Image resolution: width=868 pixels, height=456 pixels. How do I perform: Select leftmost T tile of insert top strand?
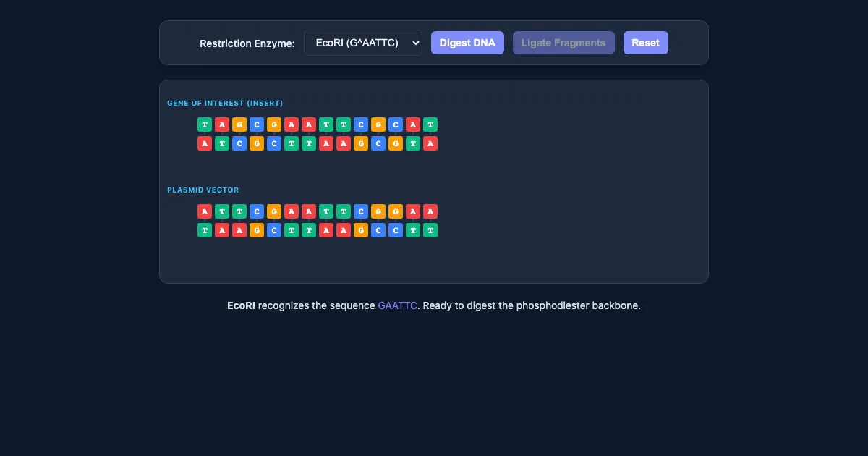(205, 124)
